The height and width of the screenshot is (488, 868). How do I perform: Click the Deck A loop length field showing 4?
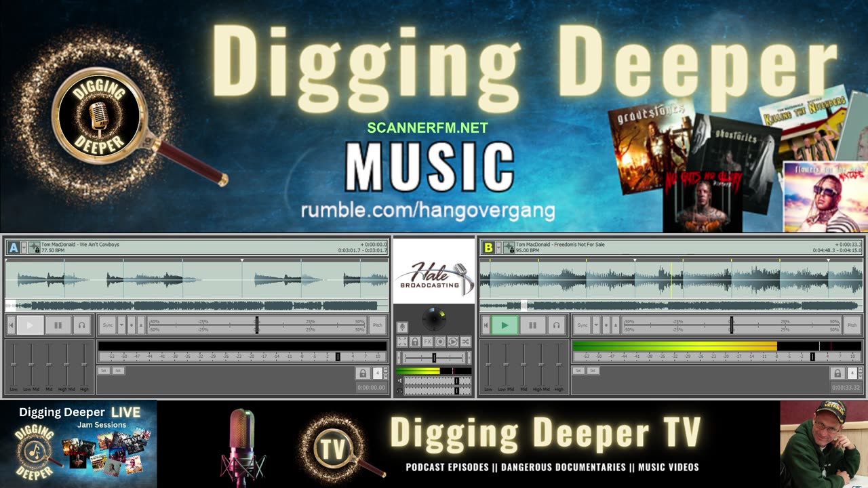click(x=377, y=373)
